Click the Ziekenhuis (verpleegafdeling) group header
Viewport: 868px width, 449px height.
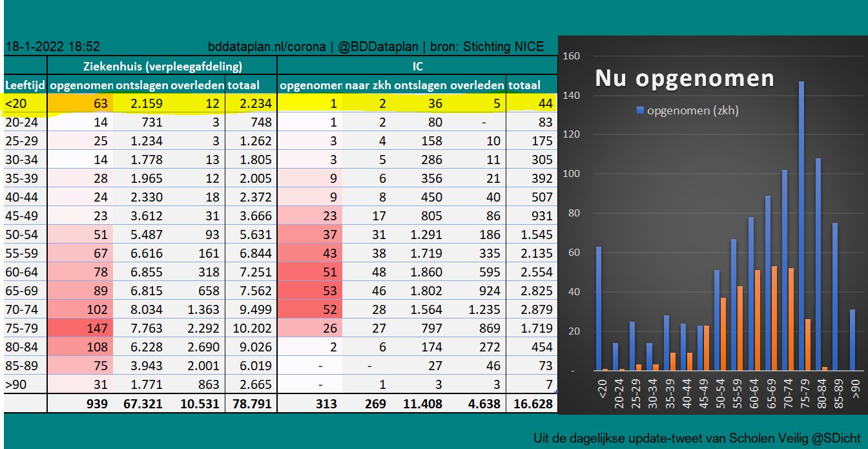(163, 66)
